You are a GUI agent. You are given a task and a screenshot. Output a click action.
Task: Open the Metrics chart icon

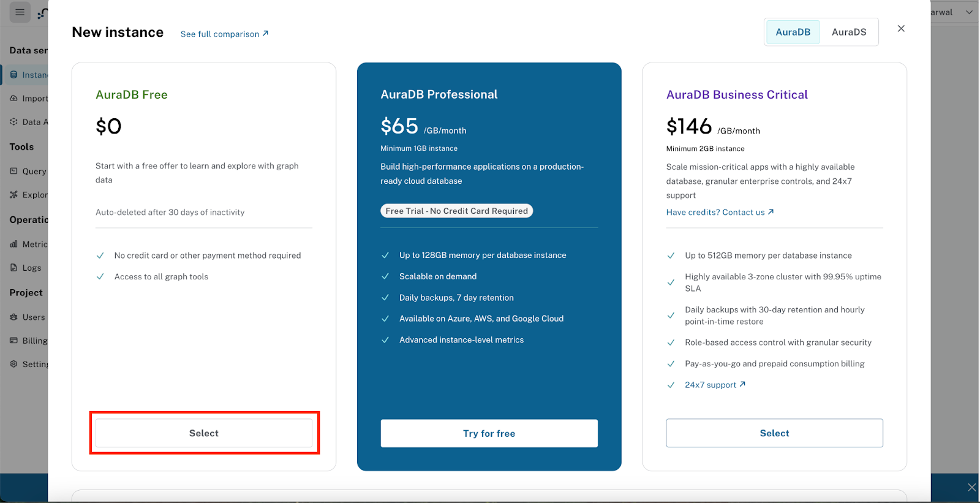click(14, 244)
